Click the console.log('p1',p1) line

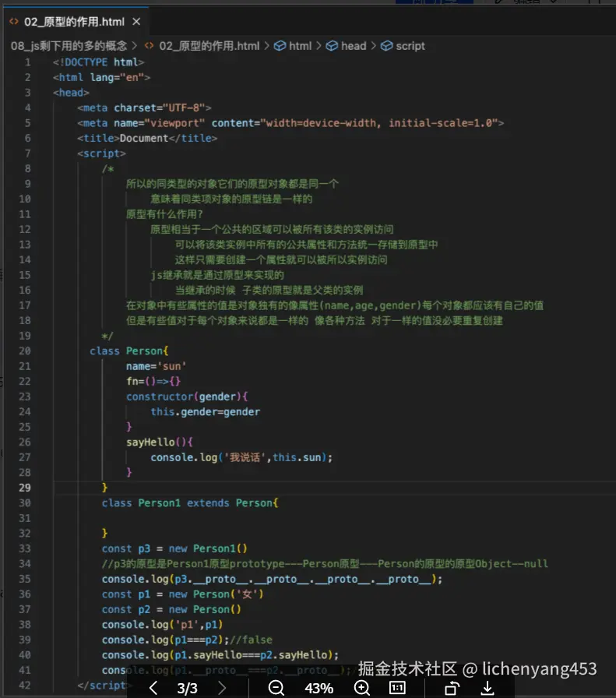coord(162,625)
